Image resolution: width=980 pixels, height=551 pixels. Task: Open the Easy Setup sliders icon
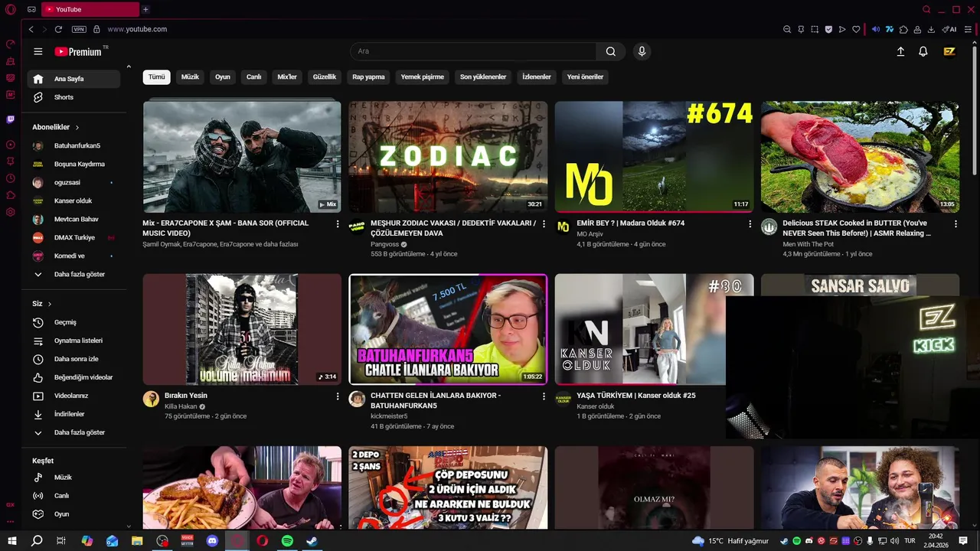click(969, 29)
